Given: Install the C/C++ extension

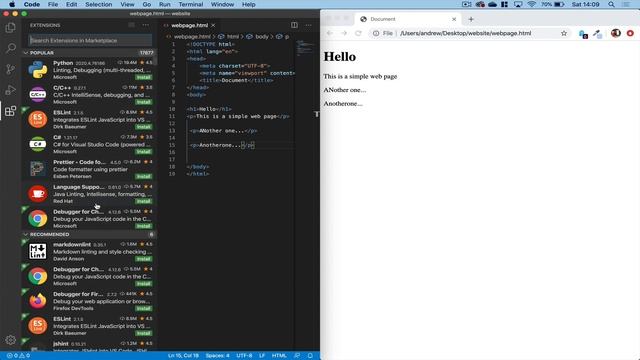Looking at the screenshot, I should 144,102.
